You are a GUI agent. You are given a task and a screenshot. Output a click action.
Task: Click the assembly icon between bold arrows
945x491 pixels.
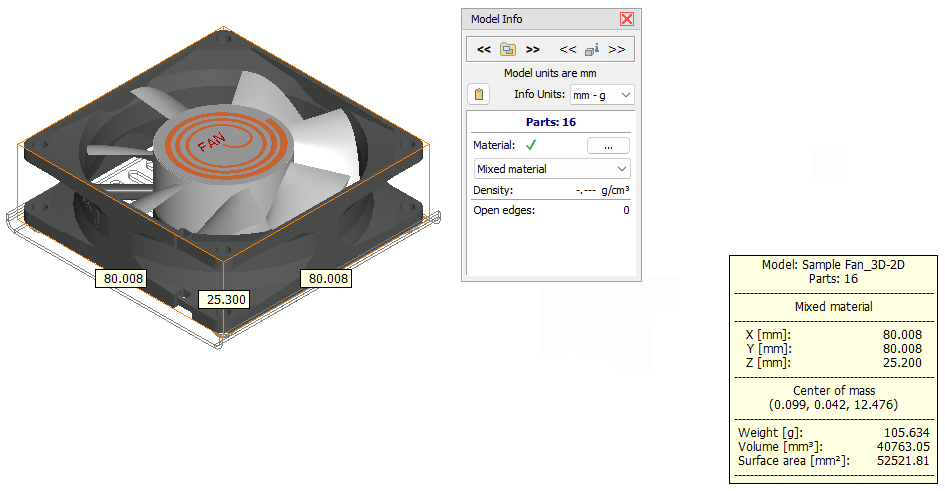(x=508, y=49)
